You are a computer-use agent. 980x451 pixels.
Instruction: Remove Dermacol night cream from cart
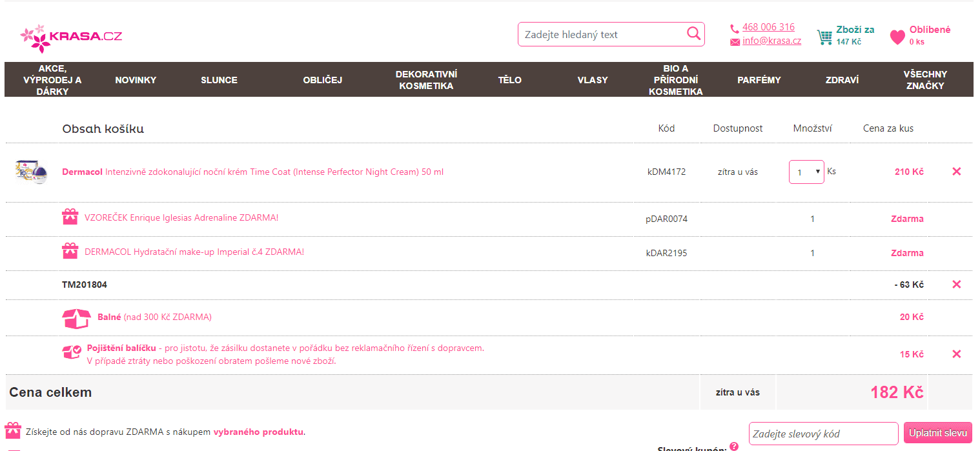(x=956, y=172)
